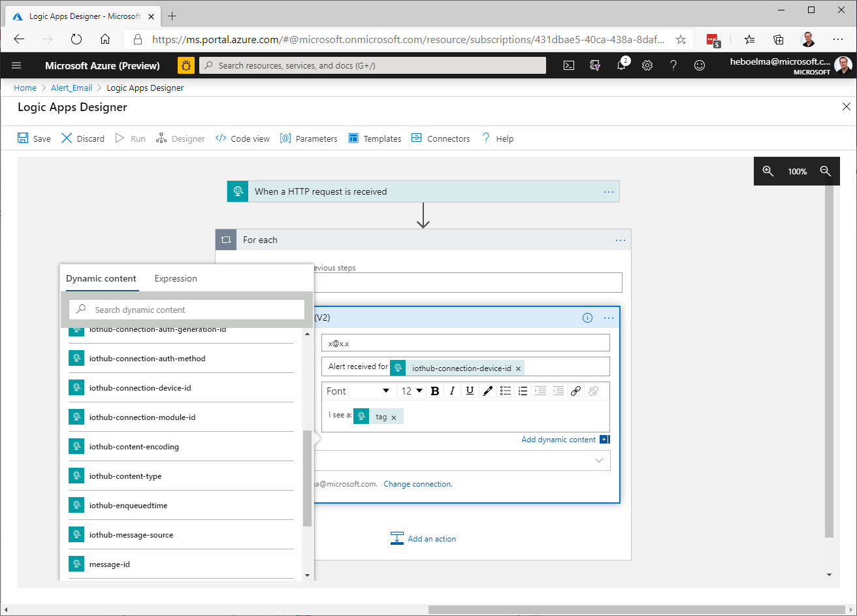
Task: Go to Alert_Email breadcrumb
Action: 71,88
